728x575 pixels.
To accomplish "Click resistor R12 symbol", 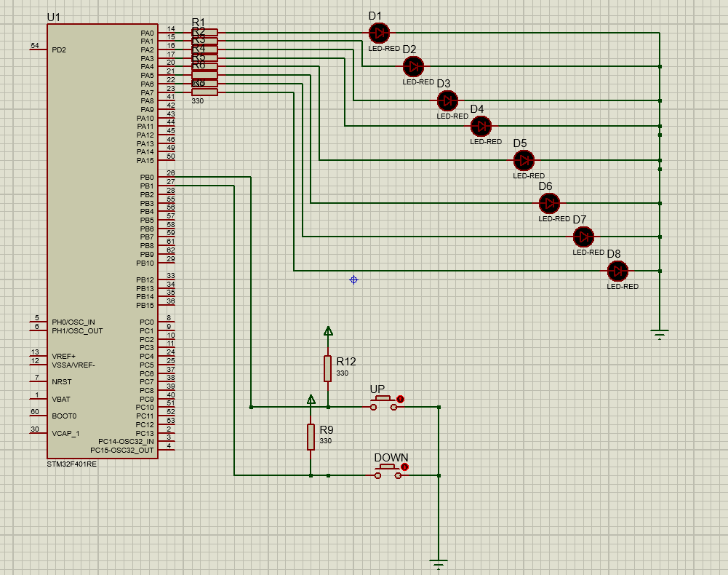I will click(328, 368).
